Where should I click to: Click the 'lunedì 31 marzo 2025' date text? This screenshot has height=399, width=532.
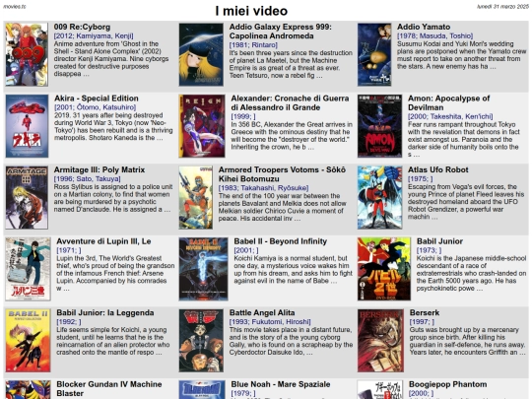point(502,7)
